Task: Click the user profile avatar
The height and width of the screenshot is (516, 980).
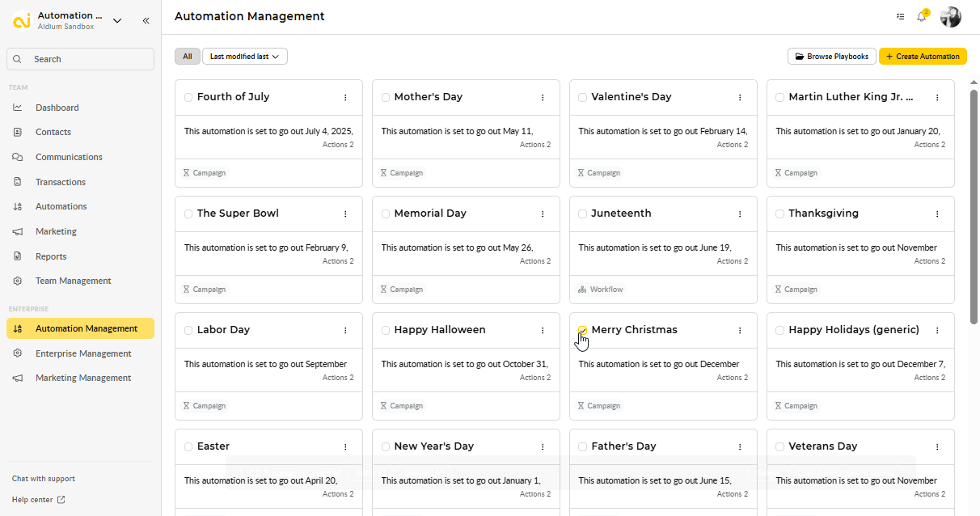Action: pos(950,17)
